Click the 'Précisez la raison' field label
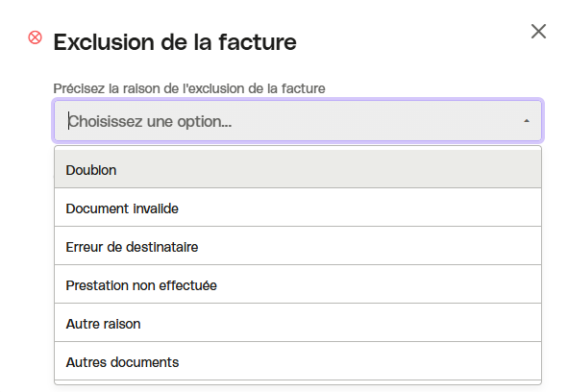 tap(189, 88)
